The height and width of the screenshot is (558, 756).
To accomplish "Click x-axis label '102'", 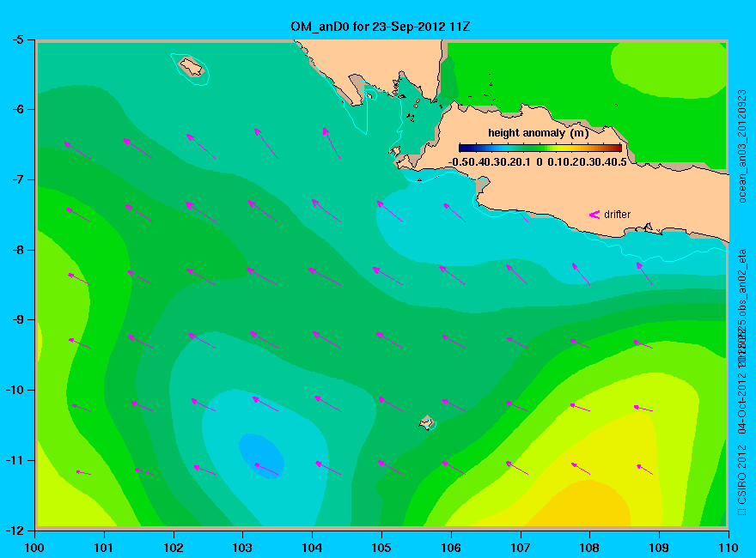I will [x=173, y=548].
